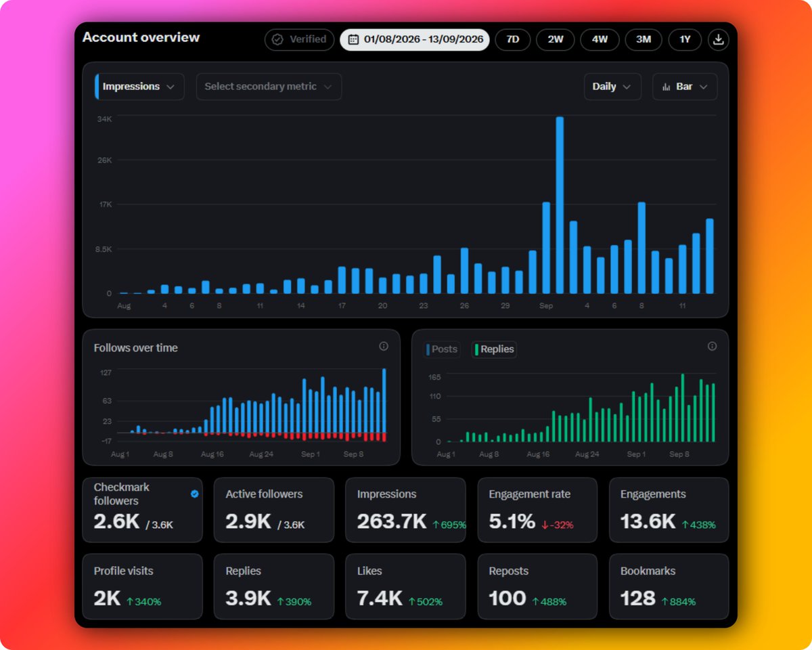
Task: Click the 127 label on follows chart
Action: coord(106,372)
